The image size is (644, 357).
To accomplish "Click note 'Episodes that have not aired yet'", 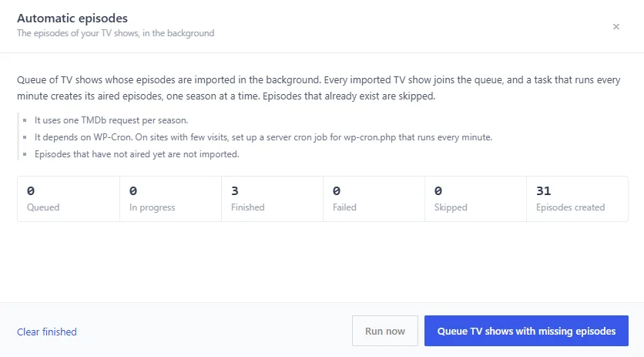I will point(137,153).
